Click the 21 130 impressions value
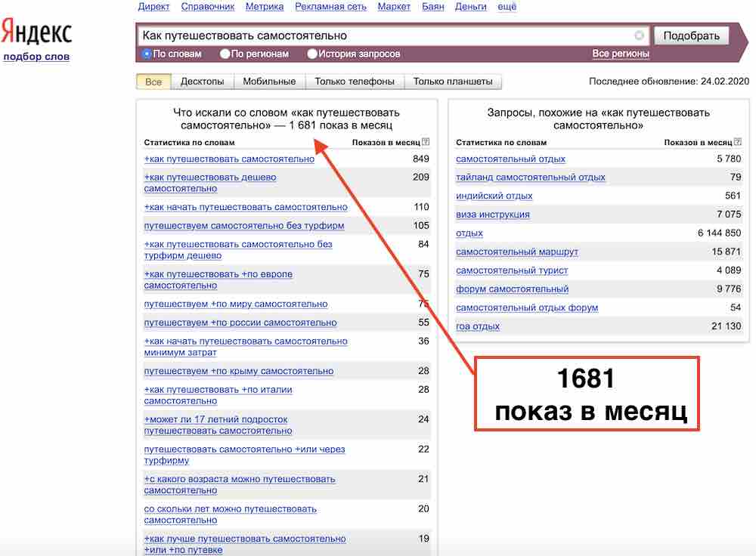 pos(726,326)
